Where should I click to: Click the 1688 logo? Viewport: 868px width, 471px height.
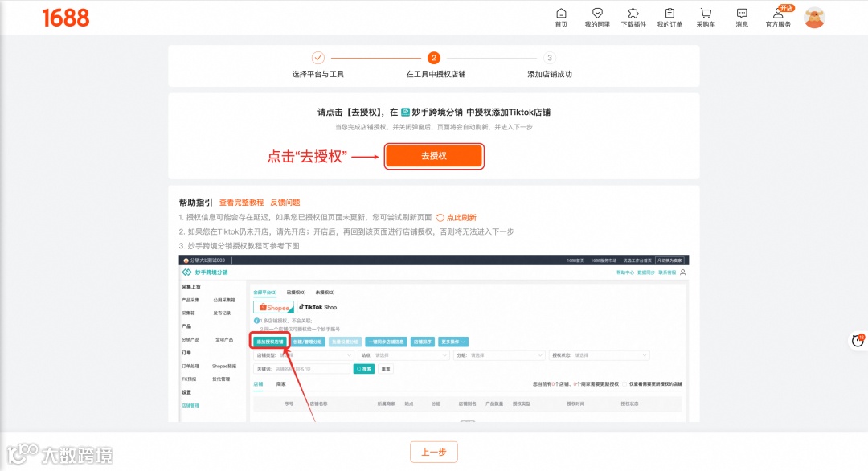[x=65, y=18]
